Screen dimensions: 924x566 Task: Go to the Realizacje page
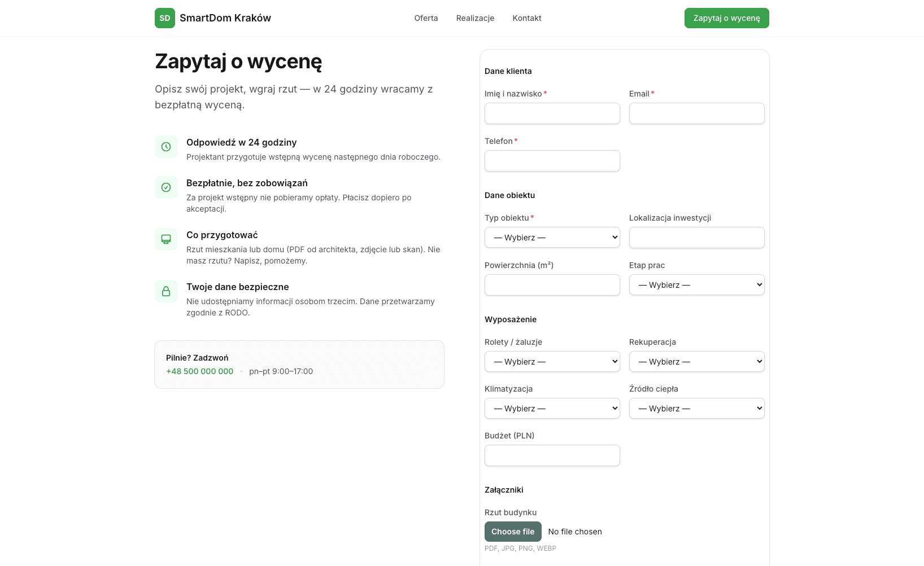click(475, 18)
